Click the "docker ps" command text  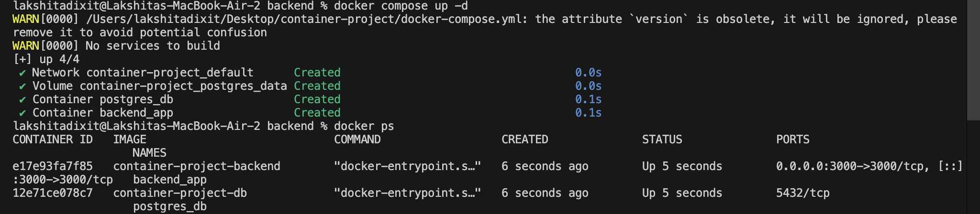tap(364, 126)
